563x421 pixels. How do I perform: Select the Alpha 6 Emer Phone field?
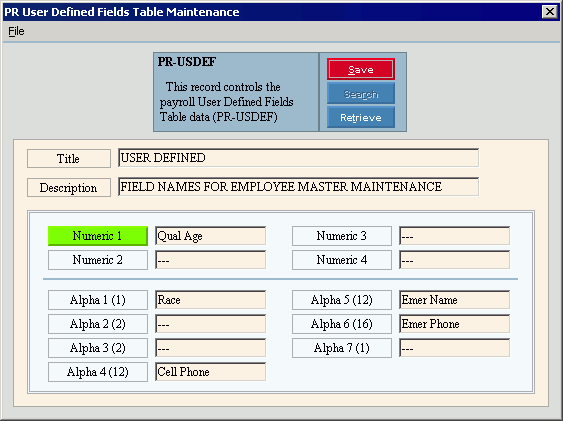(455, 324)
